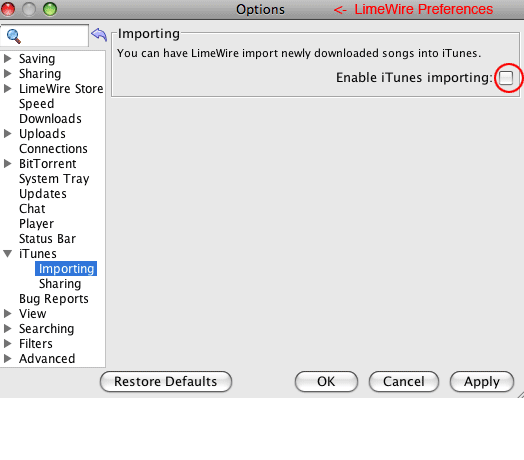Expand the Uploads disclosure triangle
The height and width of the screenshot is (460, 524).
pyautogui.click(x=7, y=134)
